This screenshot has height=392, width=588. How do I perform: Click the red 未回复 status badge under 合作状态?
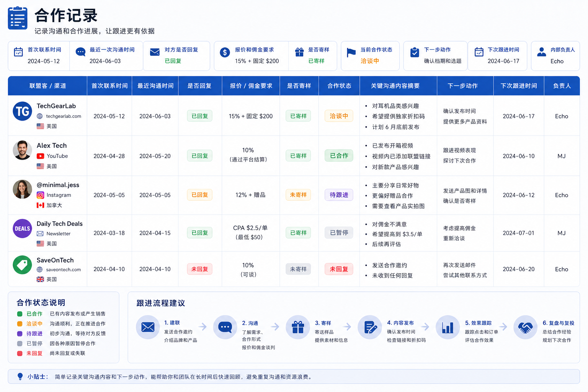click(339, 269)
